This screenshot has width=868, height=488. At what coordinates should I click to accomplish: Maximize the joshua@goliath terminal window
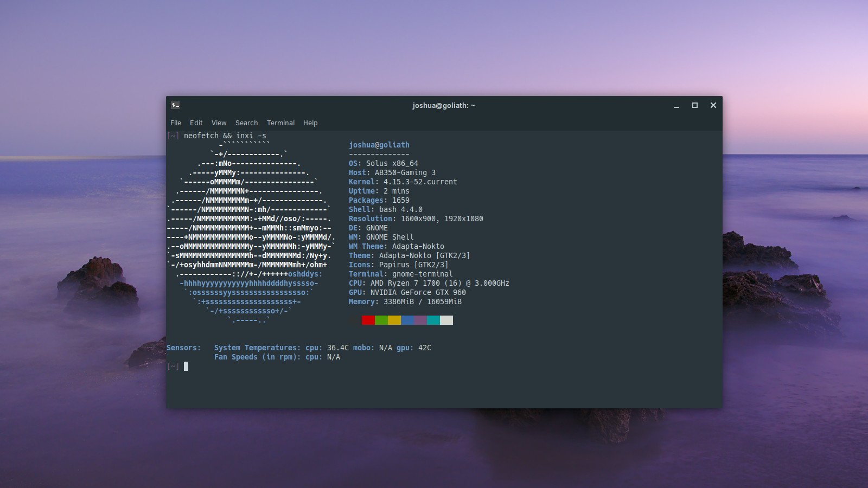[695, 105]
